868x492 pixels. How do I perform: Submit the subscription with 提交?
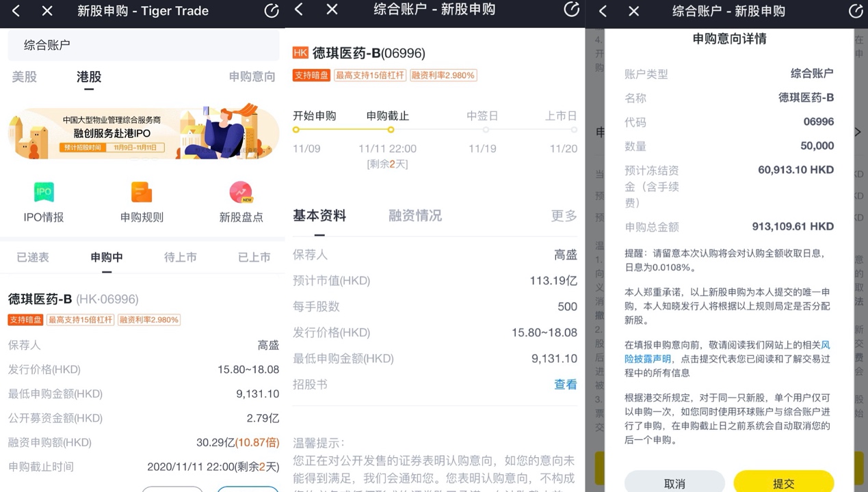point(784,483)
